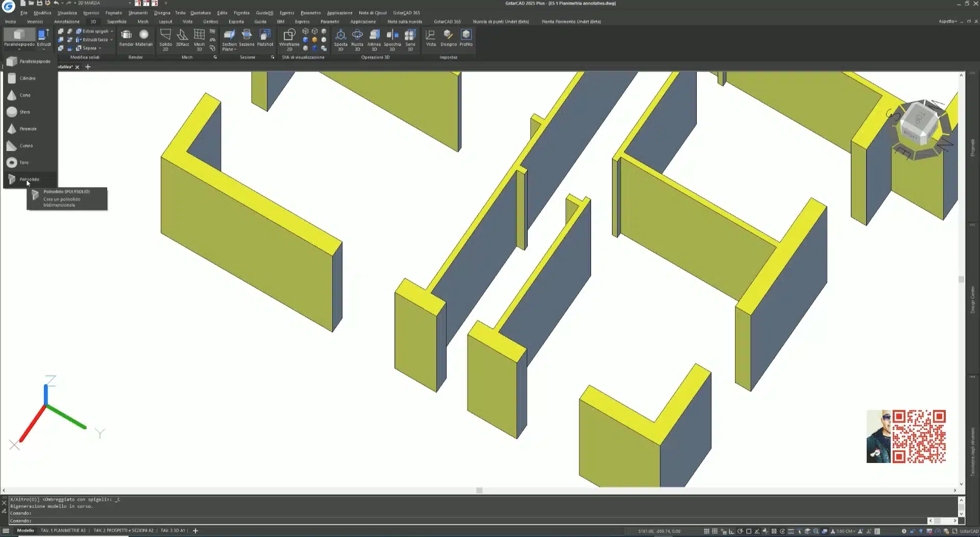This screenshot has height=537, width=980.
Task: Toggle grid display in status bar
Action: pyautogui.click(x=715, y=531)
